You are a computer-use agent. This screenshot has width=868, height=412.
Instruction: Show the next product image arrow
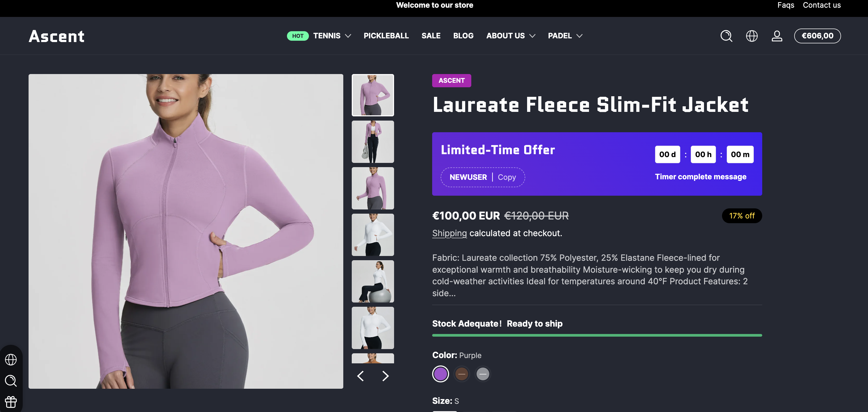[x=386, y=376]
